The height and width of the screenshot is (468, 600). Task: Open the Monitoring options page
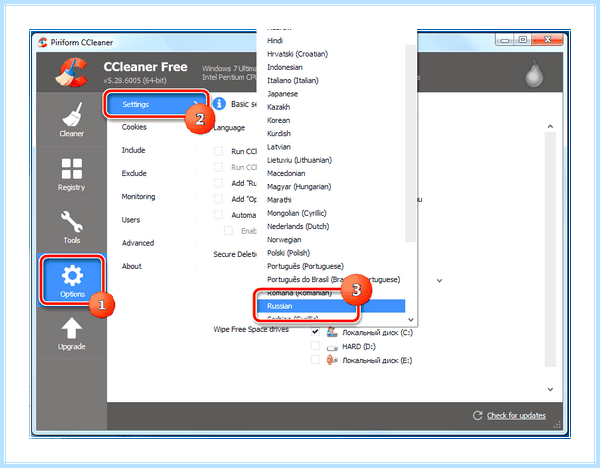(x=138, y=197)
